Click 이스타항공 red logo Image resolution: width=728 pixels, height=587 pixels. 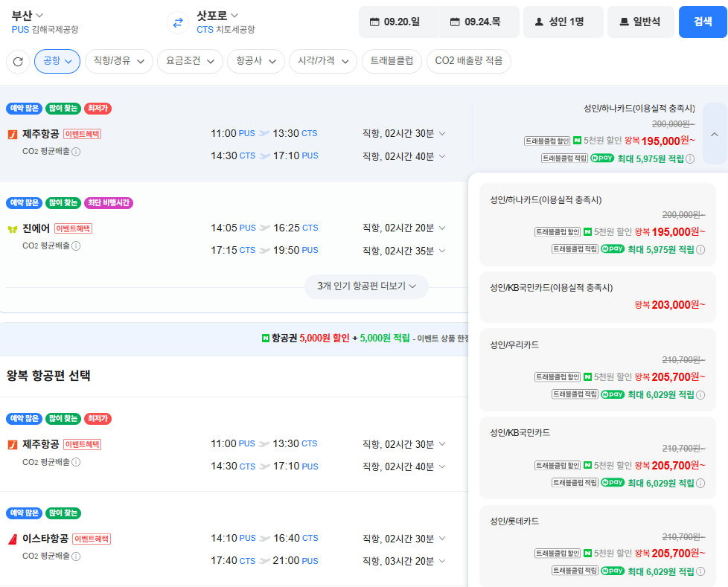(x=13, y=539)
